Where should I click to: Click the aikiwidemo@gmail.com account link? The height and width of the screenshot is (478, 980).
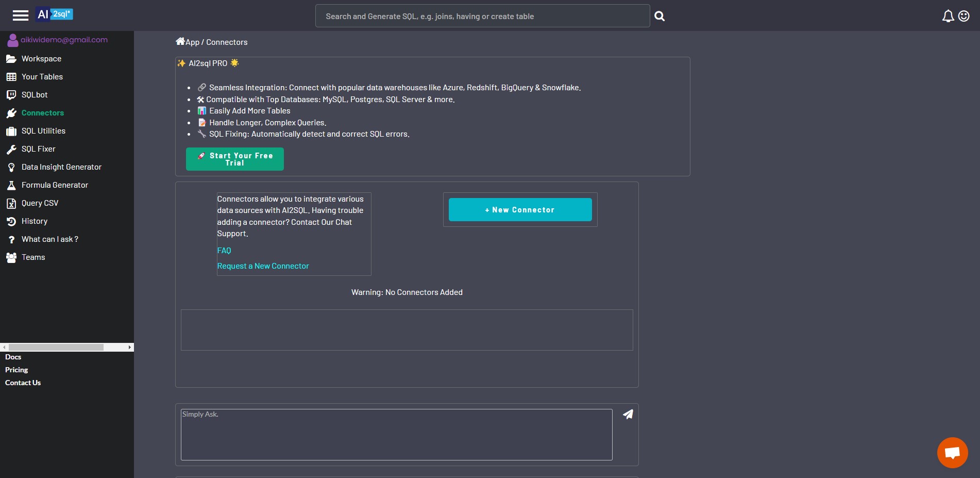click(64, 40)
